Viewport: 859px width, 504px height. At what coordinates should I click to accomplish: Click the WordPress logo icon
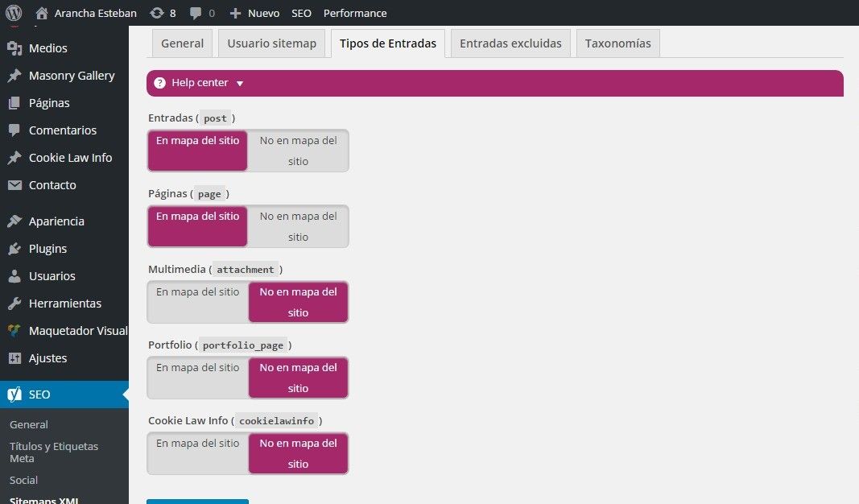click(x=13, y=13)
